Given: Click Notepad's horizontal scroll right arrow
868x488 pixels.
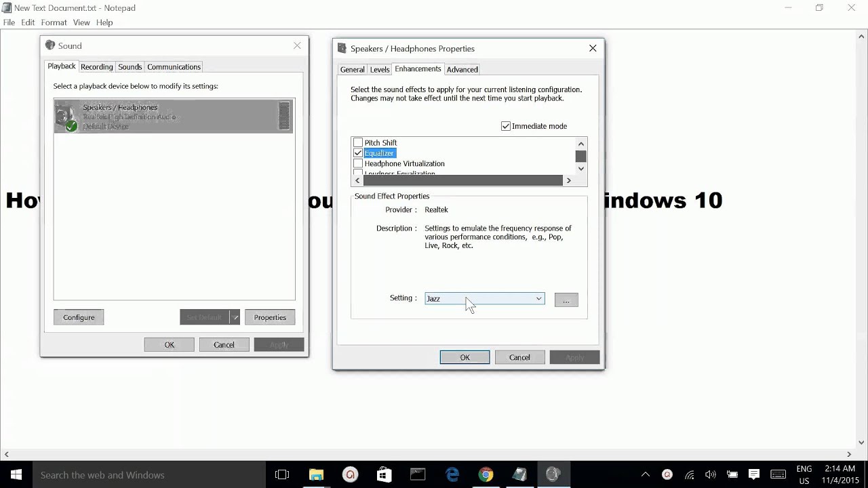Looking at the screenshot, I should pyautogui.click(x=849, y=454).
